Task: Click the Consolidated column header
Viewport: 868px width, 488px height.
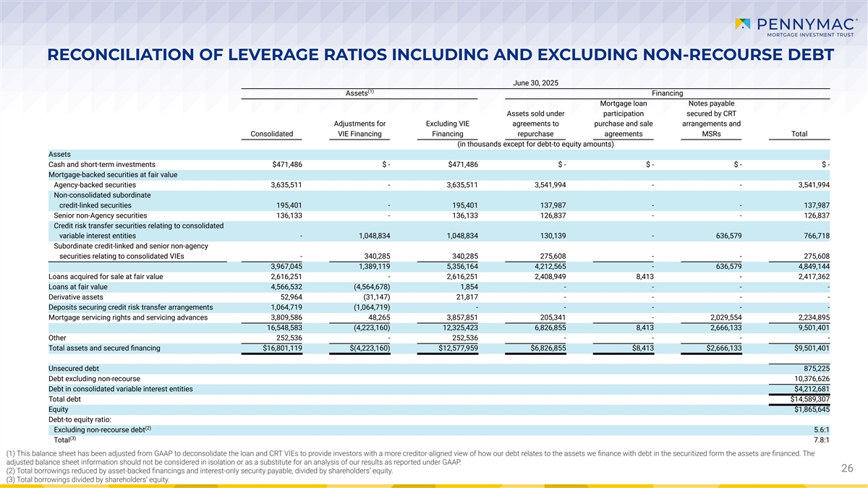Action: pyautogui.click(x=271, y=133)
